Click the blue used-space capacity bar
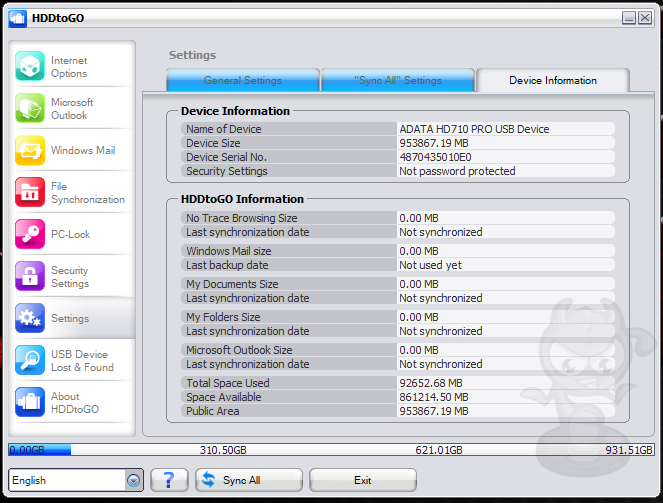The height and width of the screenshot is (503, 663). coord(40,450)
